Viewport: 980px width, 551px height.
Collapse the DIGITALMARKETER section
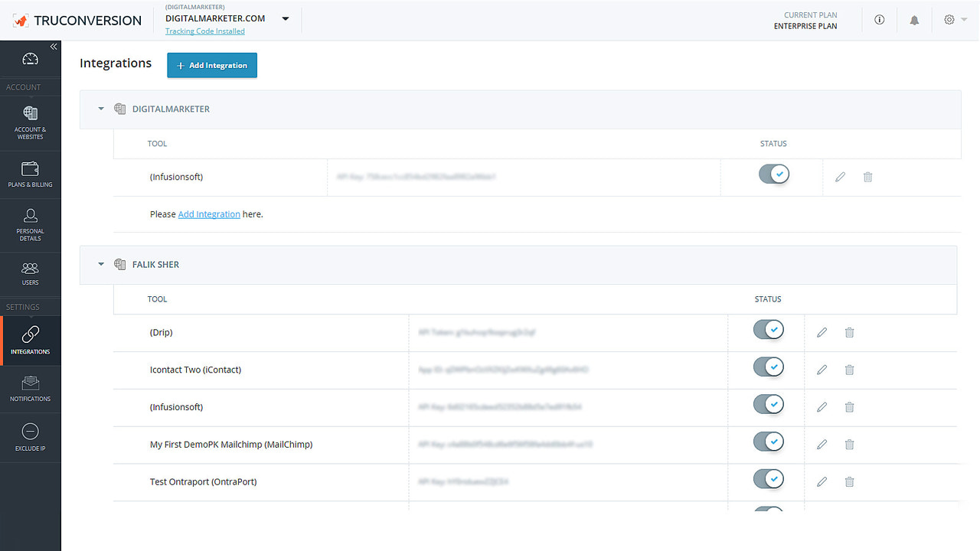[x=100, y=109]
